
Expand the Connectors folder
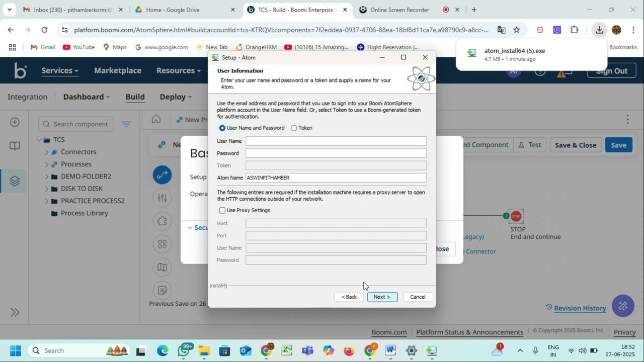pos(47,152)
